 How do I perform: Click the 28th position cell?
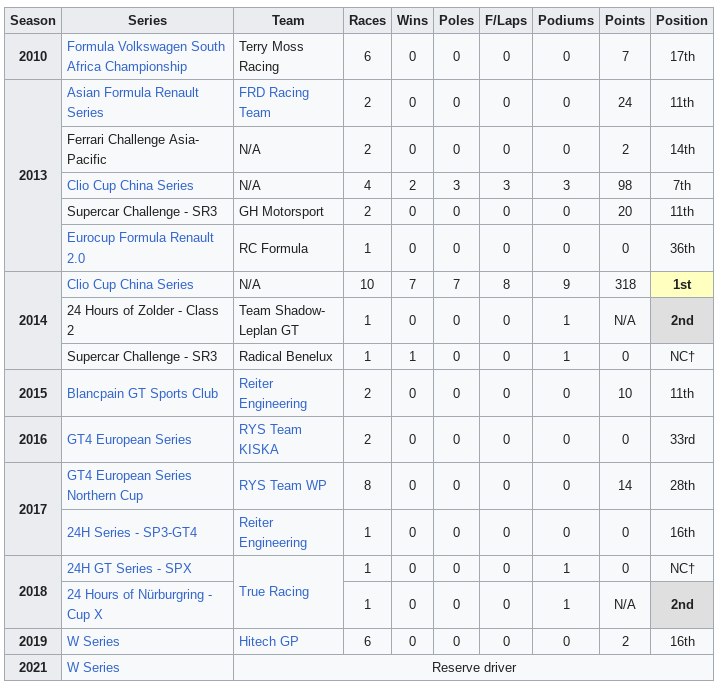(682, 485)
